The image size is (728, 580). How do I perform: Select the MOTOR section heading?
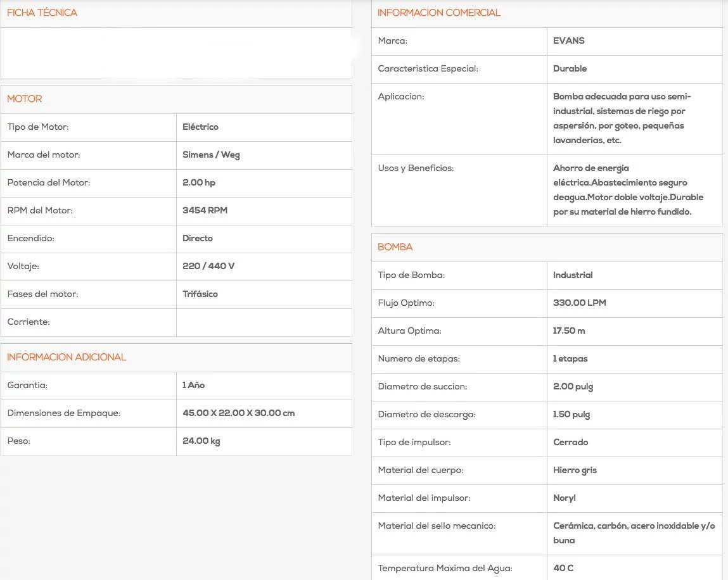click(x=25, y=99)
